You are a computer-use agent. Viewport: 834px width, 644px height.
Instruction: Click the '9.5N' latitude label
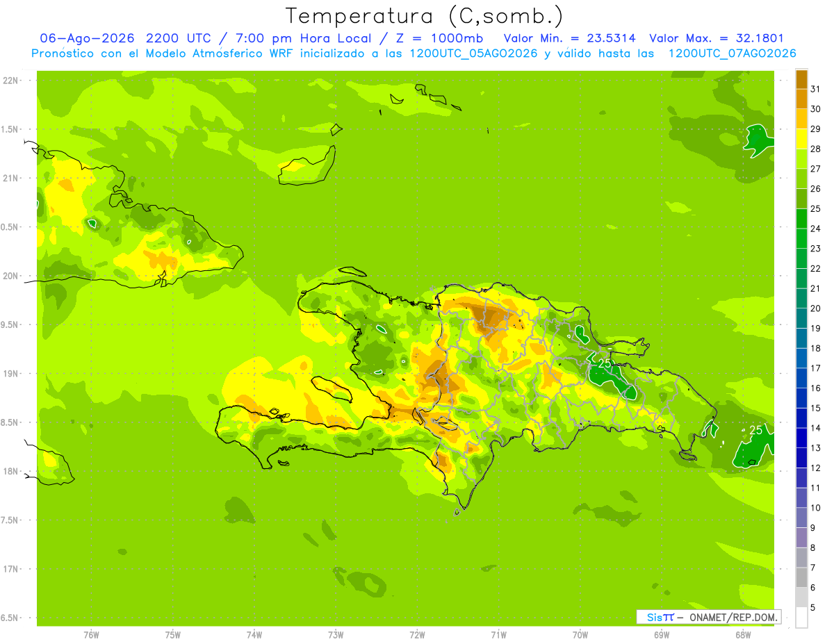point(9,324)
